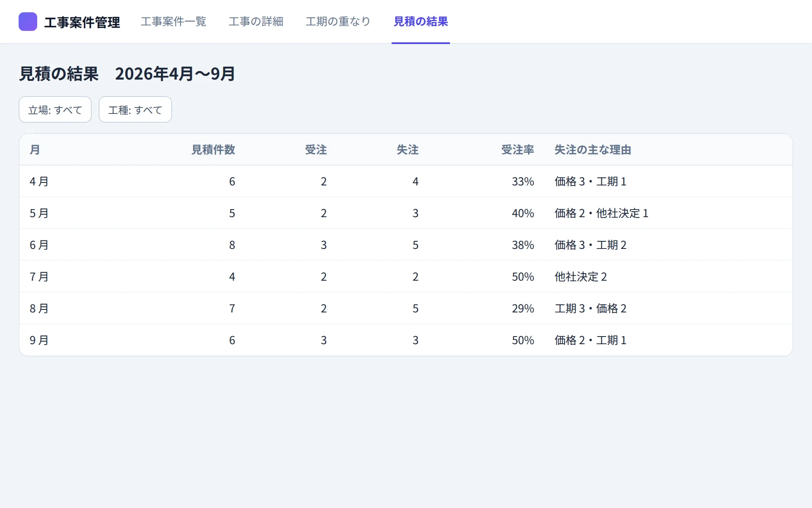
Task: Click the estimate count 8 in 6月 row
Action: (232, 245)
